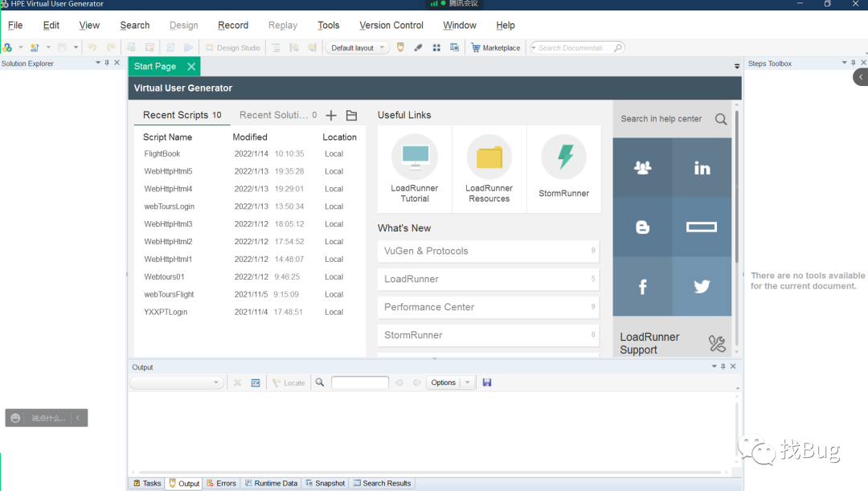Toggle the pin on Steps Toolbox panel
This screenshot has height=491, width=868.
coord(853,63)
